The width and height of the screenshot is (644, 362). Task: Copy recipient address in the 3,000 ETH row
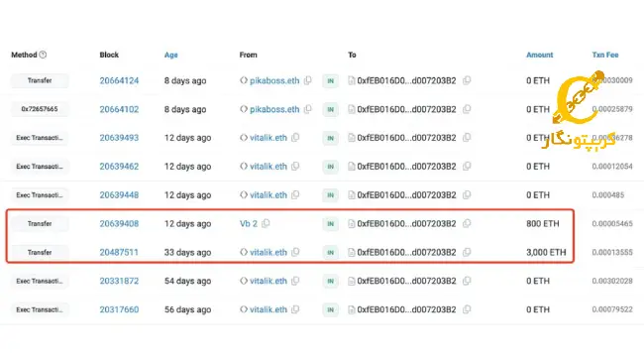pyautogui.click(x=467, y=252)
